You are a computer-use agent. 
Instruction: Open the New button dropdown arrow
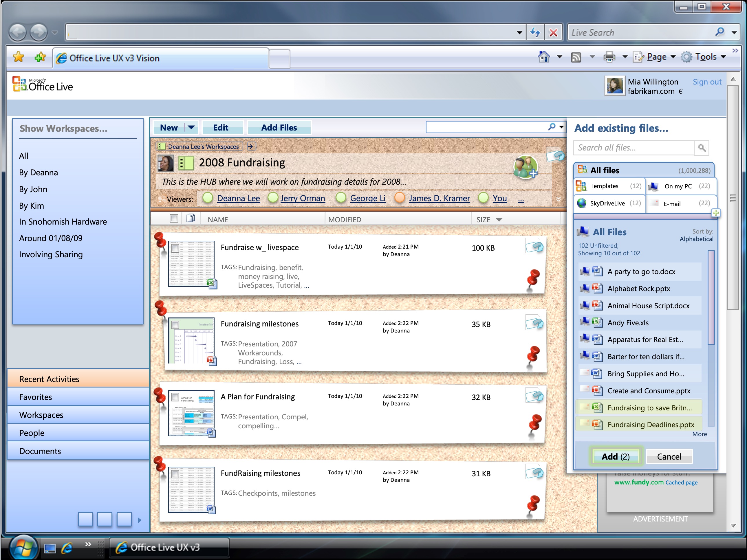coord(191,128)
